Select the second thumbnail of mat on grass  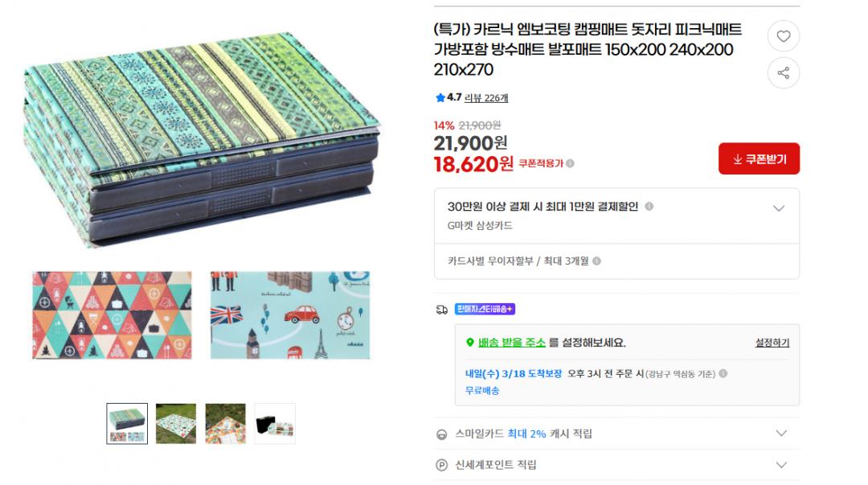point(176,424)
